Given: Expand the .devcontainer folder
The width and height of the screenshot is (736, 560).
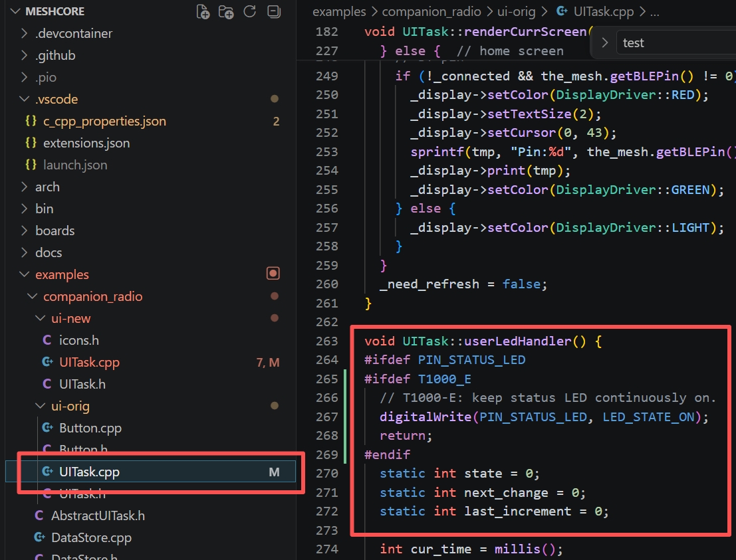Looking at the screenshot, I should point(73,33).
